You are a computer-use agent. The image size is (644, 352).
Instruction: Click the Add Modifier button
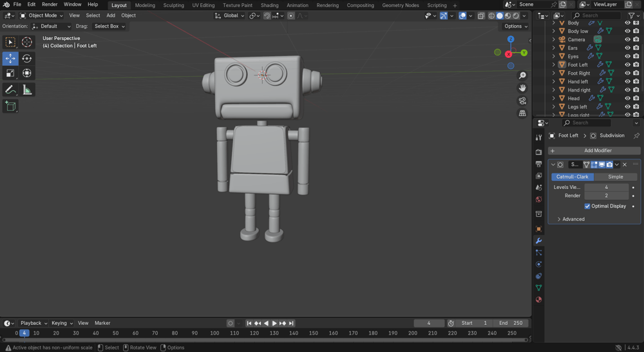click(594, 150)
